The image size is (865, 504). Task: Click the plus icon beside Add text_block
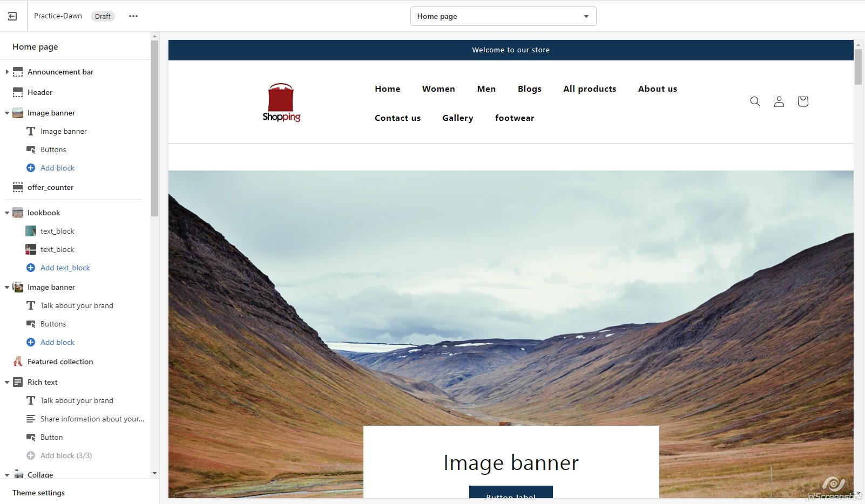pos(31,268)
